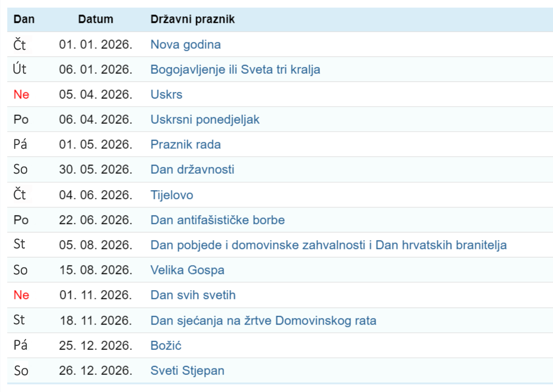The image size is (553, 392).
Task: Click the Državni praznik column header
Action: [192, 19]
